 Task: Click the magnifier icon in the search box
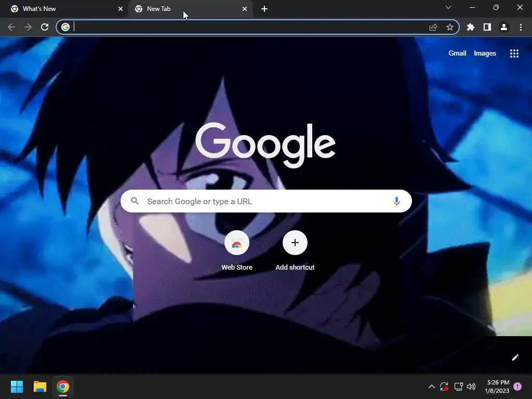tap(135, 201)
